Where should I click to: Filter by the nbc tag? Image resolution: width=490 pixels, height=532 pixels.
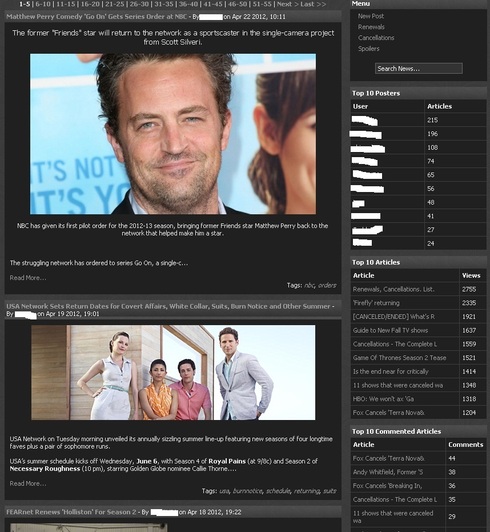tap(309, 285)
